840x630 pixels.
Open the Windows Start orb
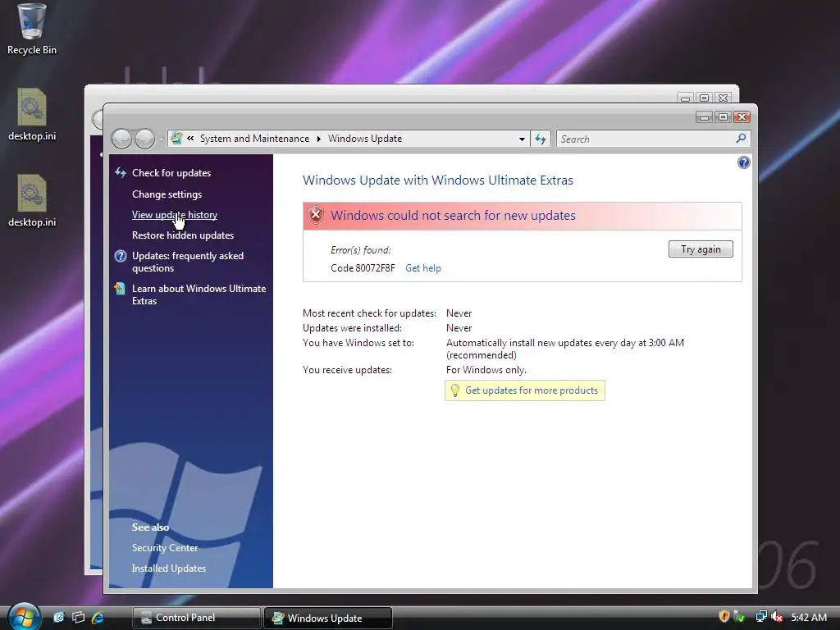point(24,616)
